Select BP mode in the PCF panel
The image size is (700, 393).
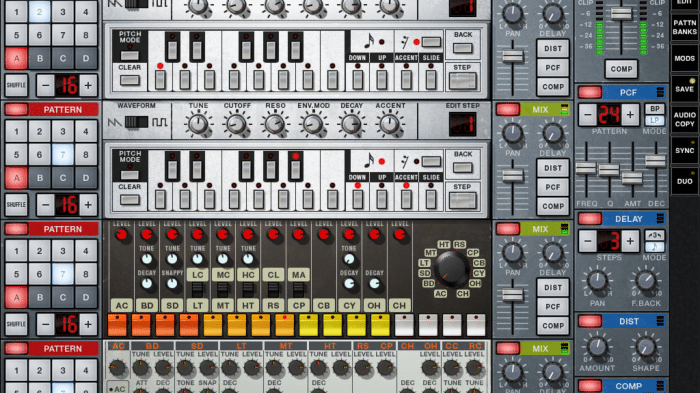tap(654, 109)
